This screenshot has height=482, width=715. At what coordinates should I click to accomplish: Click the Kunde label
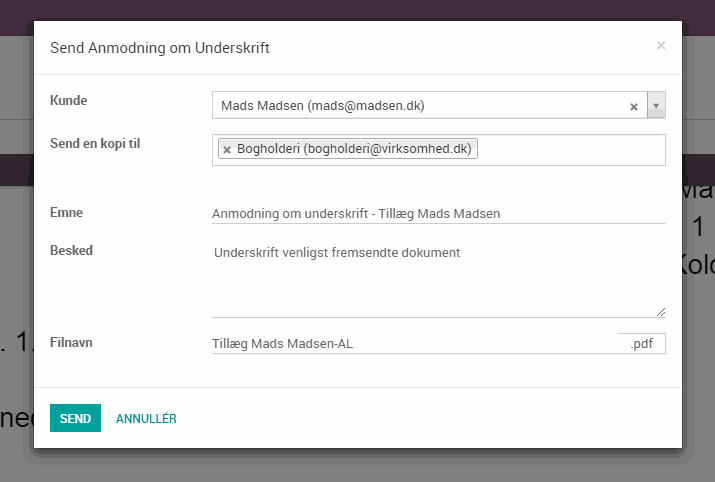click(x=68, y=100)
